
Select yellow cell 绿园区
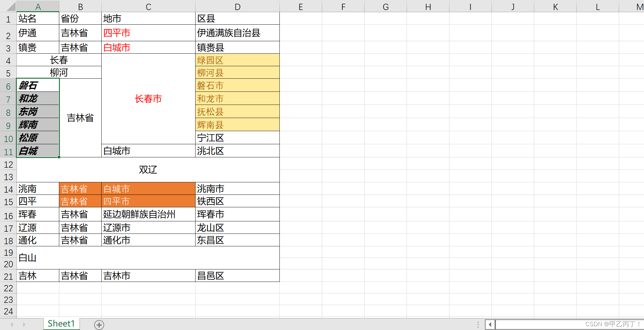238,60
